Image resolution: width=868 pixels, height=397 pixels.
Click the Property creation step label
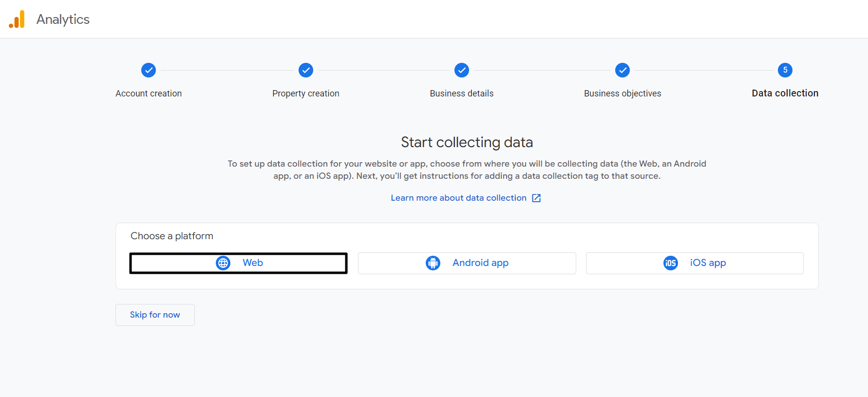click(x=306, y=94)
